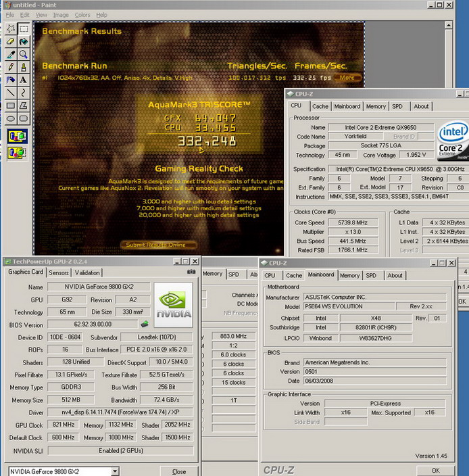Open the File menu in Paint
The width and height of the screenshot is (469, 476).
(x=10, y=15)
